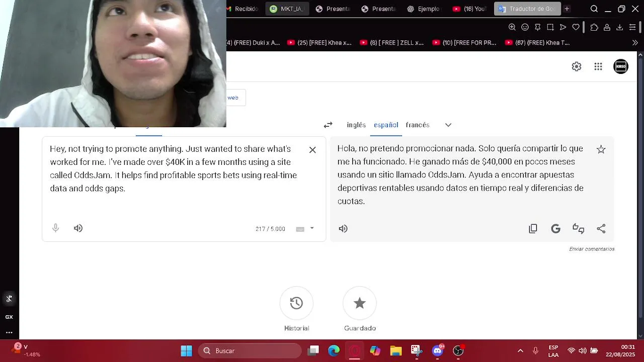Screen dimensions: 644x362
Task: Expand more target languages list
Action: point(448,125)
